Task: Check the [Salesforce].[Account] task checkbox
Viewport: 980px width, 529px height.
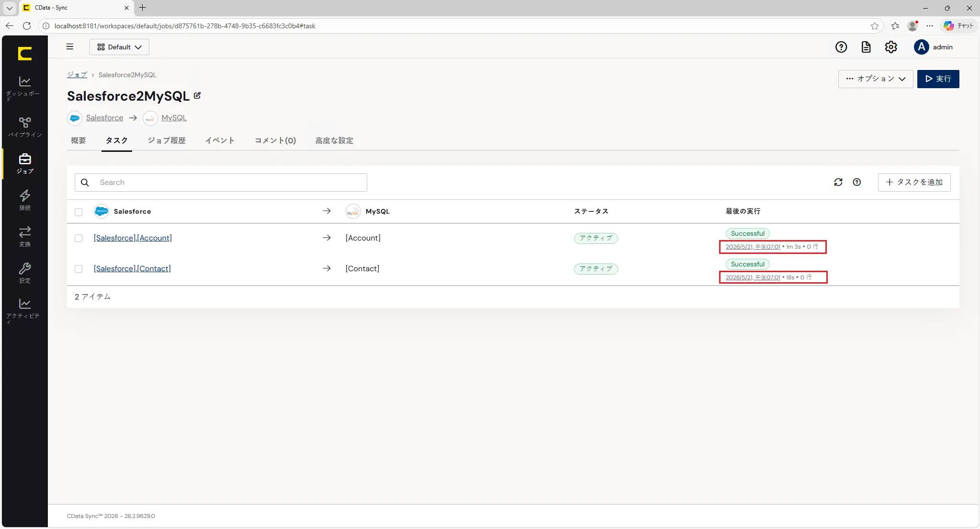Action: pyautogui.click(x=79, y=238)
